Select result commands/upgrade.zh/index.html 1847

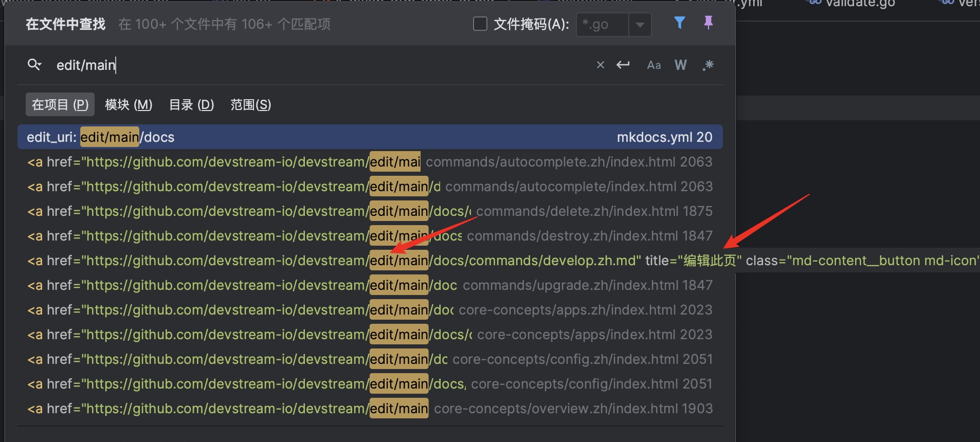370,285
